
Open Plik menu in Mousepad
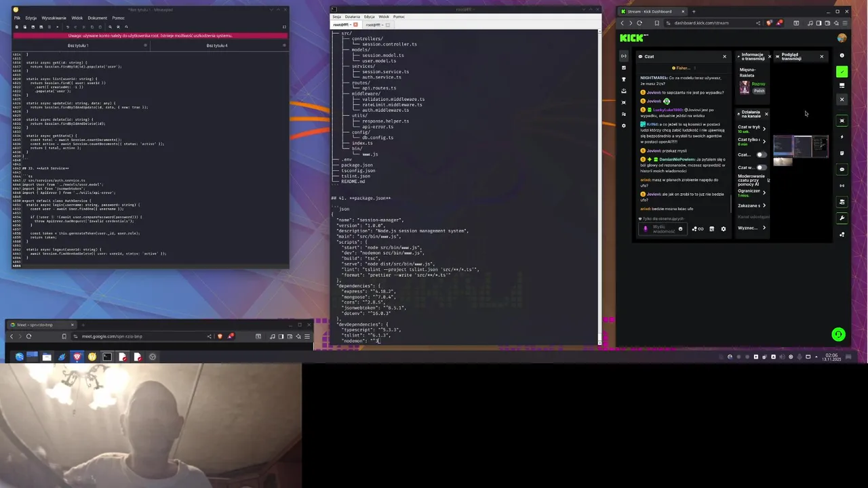(17, 18)
